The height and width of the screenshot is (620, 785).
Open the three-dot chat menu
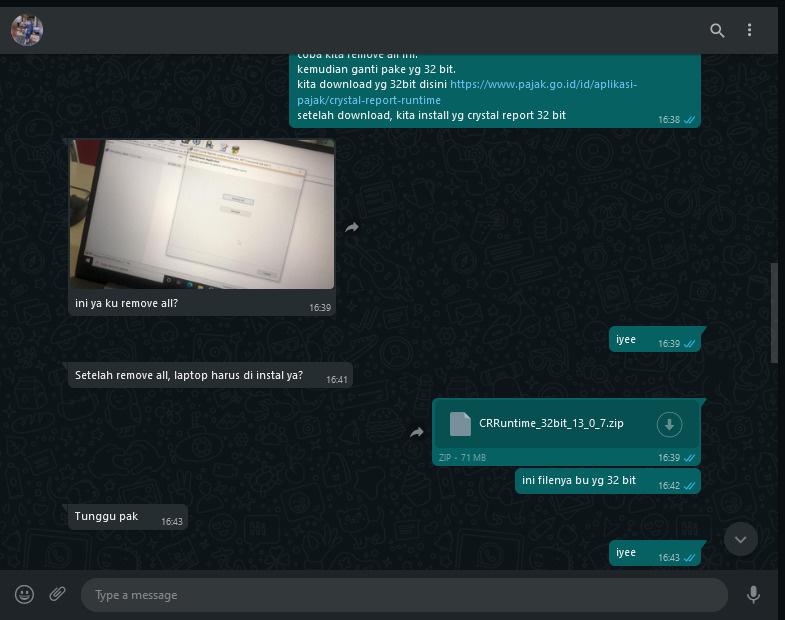coord(749,30)
